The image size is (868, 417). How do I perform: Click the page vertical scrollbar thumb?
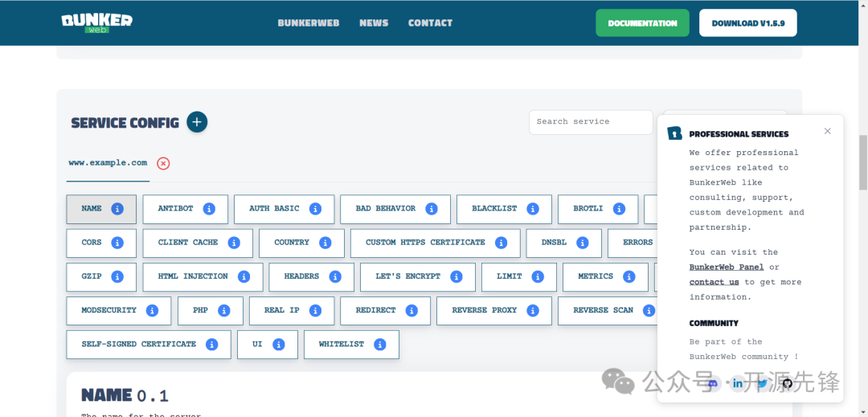coord(862,162)
